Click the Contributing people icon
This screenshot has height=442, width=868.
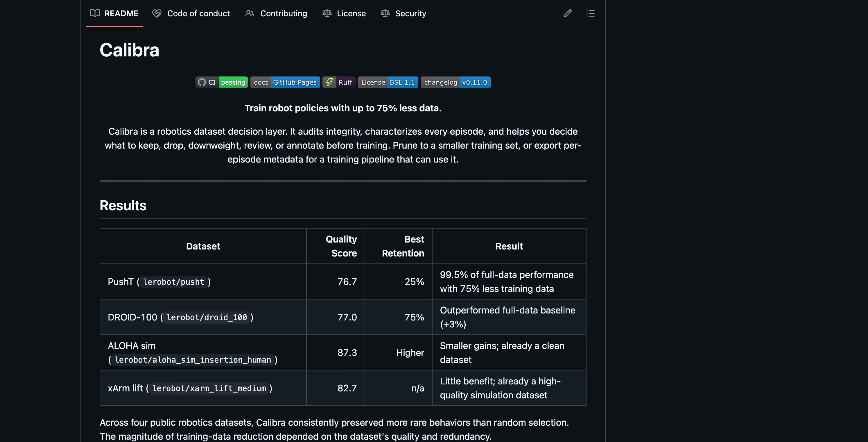coord(250,13)
